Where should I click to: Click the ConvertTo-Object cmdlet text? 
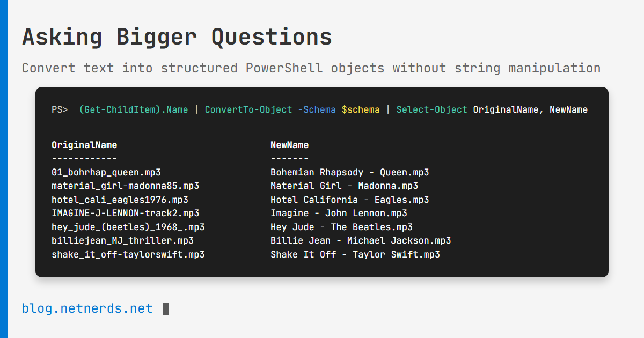(x=248, y=109)
